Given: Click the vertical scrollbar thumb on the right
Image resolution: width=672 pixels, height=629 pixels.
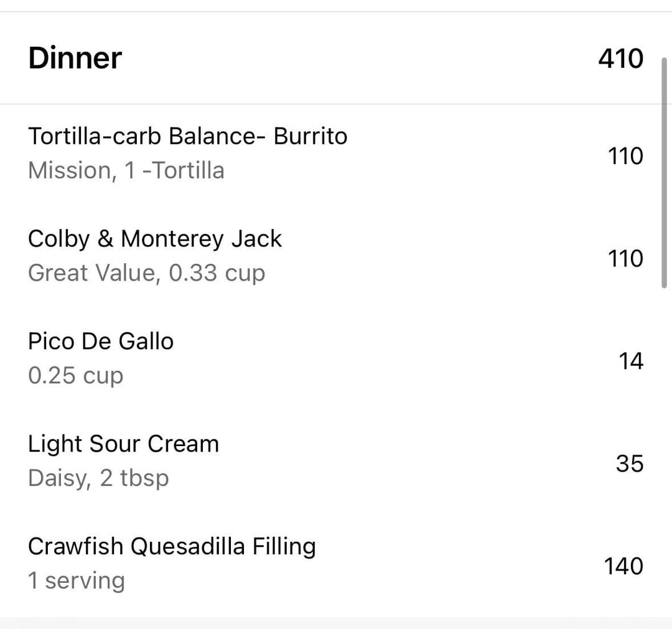Looking at the screenshot, I should click(665, 171).
